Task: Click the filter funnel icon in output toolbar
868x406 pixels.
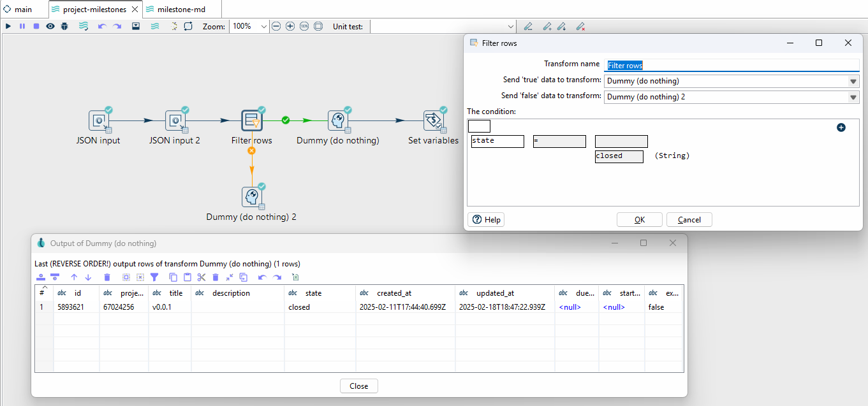Action: pos(154,277)
